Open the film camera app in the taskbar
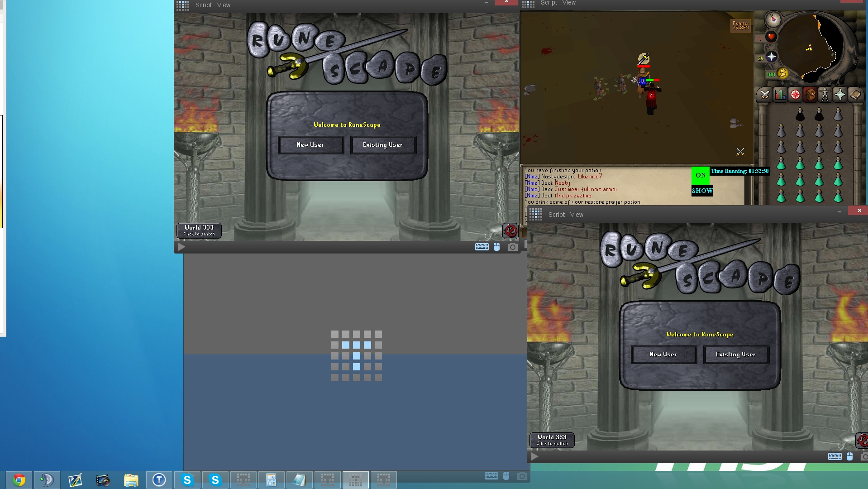868x489 pixels. click(x=103, y=480)
